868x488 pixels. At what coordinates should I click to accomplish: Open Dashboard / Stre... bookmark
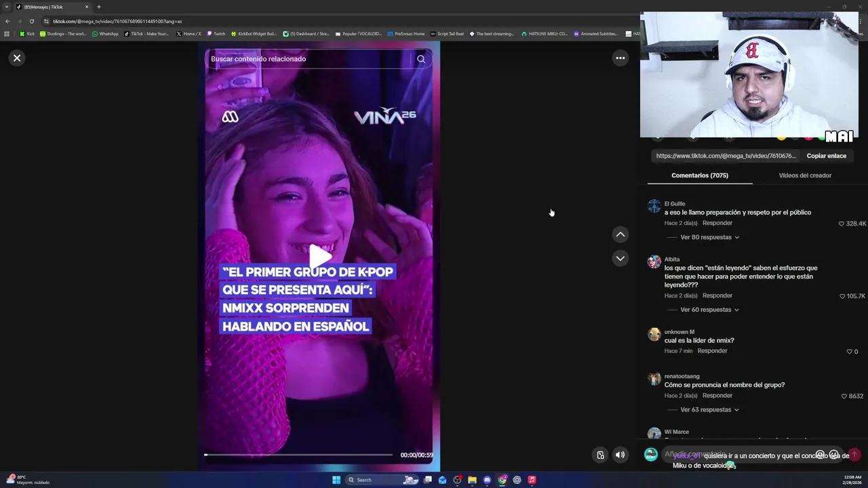(307, 34)
